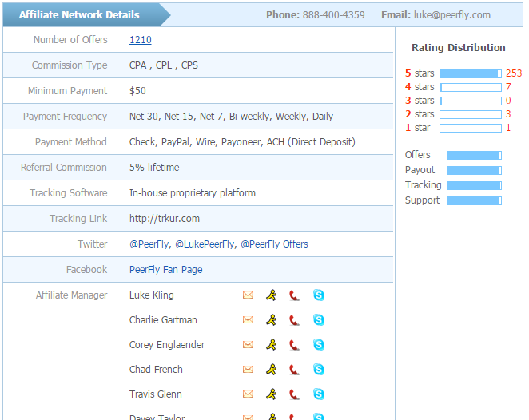Click Corey Englaender's phone icon
This screenshot has width=529, height=420.
[294, 345]
